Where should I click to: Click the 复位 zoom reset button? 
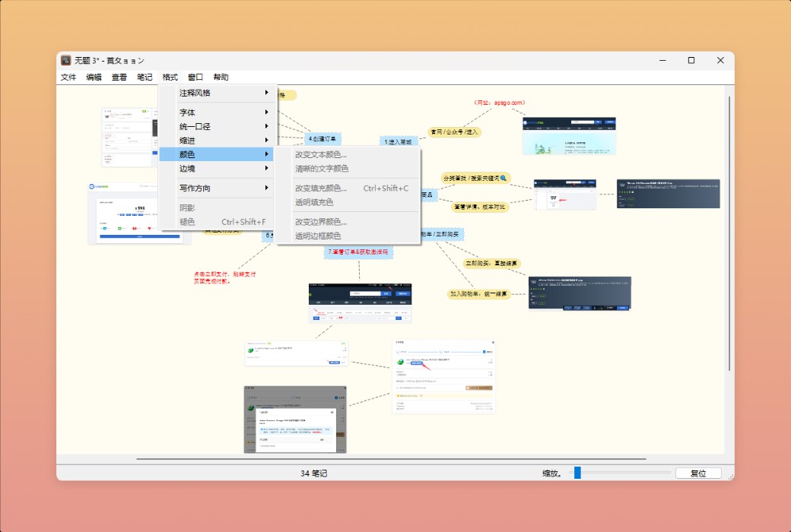697,472
